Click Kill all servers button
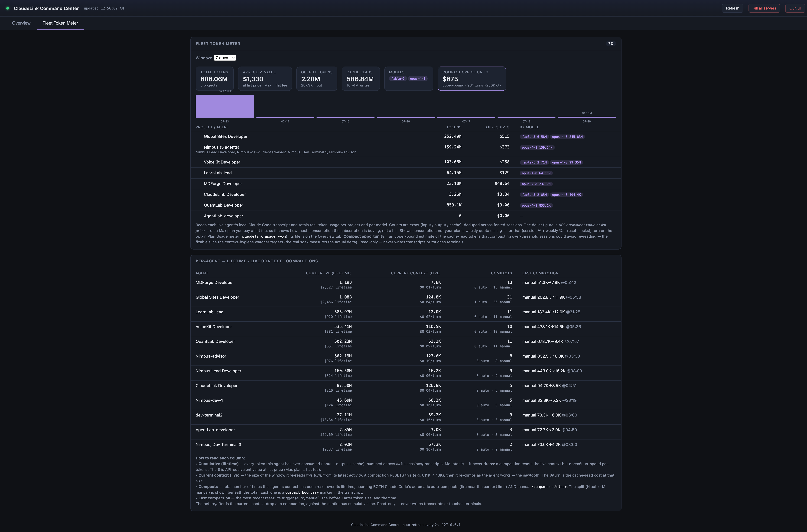Screen dimensions: 807x532 (764, 8)
